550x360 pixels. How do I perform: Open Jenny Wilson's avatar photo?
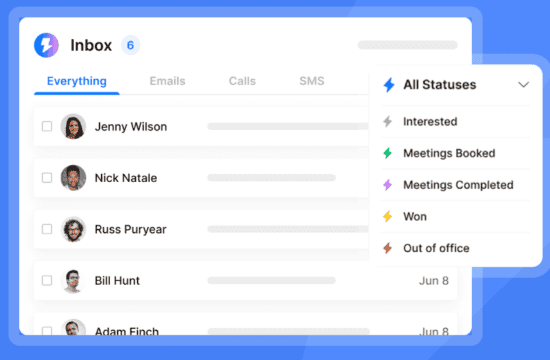73,126
